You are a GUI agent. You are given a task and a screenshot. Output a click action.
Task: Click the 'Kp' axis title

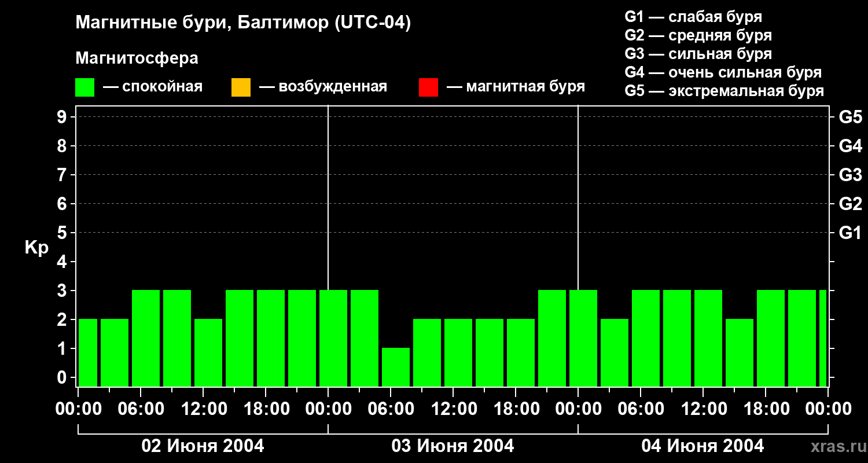37,248
